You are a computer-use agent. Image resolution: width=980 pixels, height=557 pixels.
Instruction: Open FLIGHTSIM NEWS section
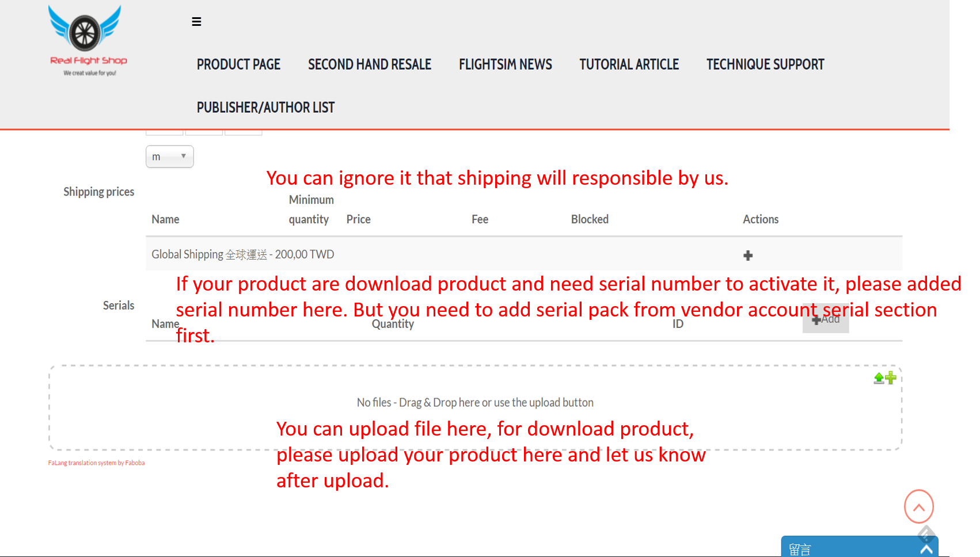[x=506, y=64]
